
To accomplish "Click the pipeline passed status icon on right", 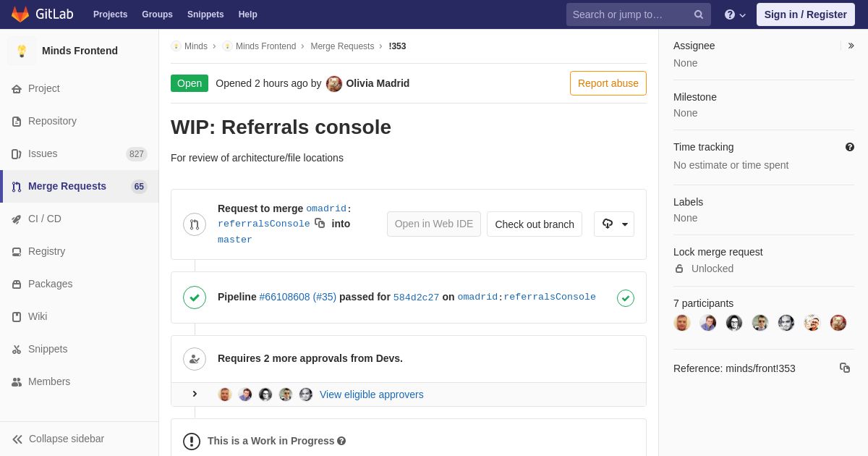I will 626,297.
